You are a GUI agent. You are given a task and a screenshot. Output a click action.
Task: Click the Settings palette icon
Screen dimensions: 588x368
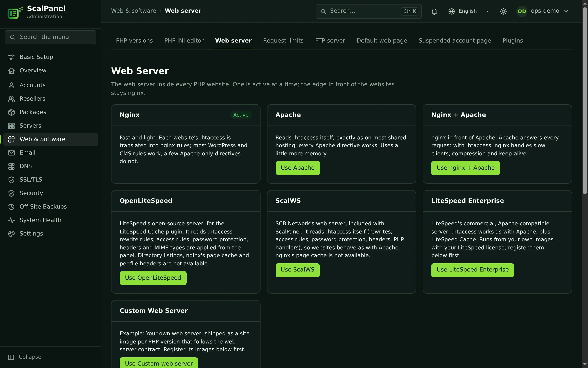coord(11,234)
